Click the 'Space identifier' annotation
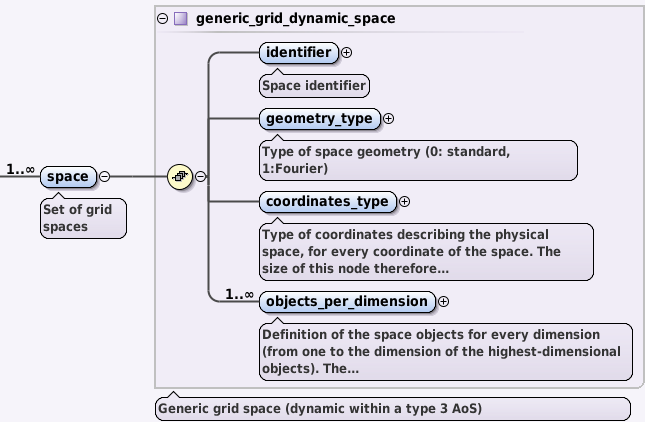 (314, 86)
